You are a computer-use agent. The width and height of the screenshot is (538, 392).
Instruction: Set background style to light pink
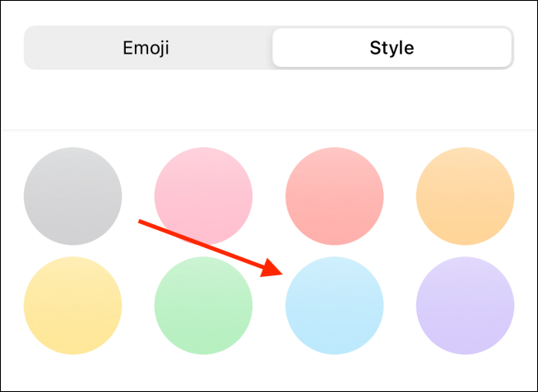pyautogui.click(x=204, y=196)
